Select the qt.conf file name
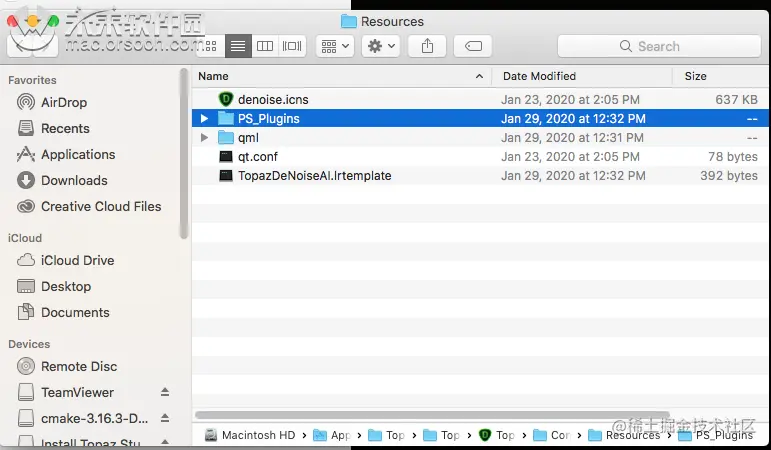771x450 pixels. pos(258,156)
